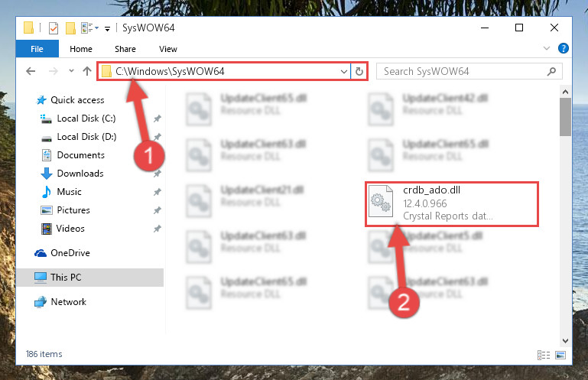Click the vertical scrollbar thumb
The height and width of the screenshot is (380, 588).
[565, 117]
